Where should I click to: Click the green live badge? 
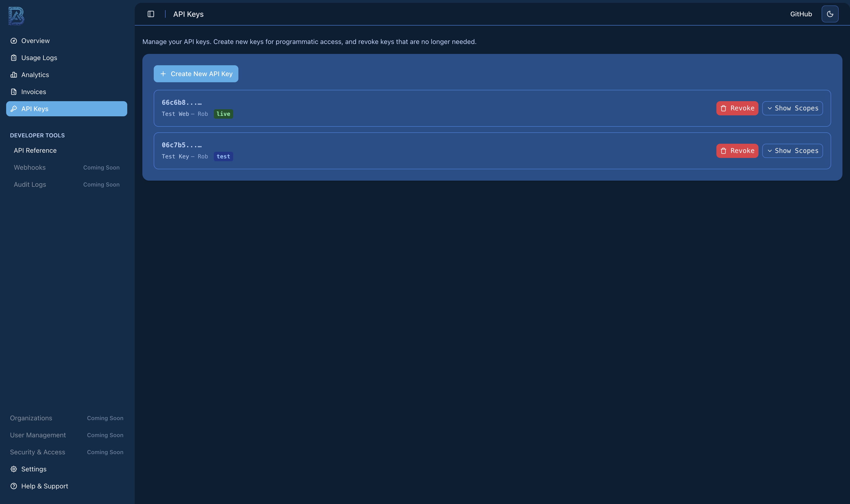coord(223,114)
